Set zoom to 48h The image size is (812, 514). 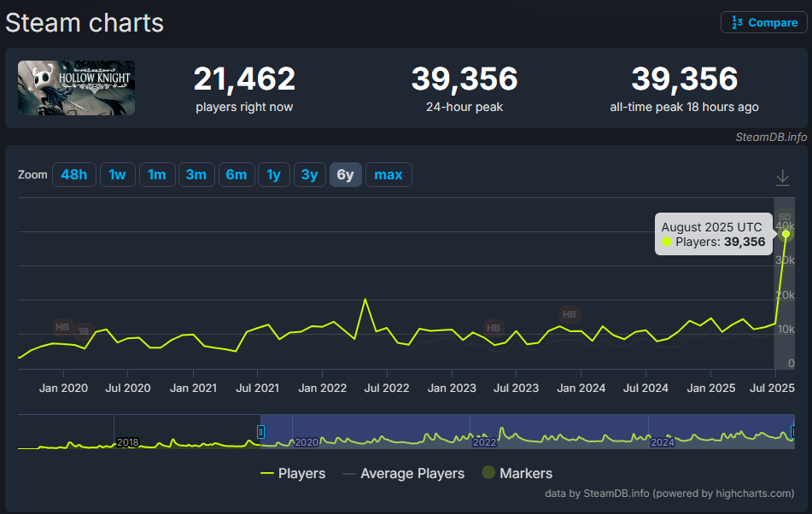click(74, 174)
